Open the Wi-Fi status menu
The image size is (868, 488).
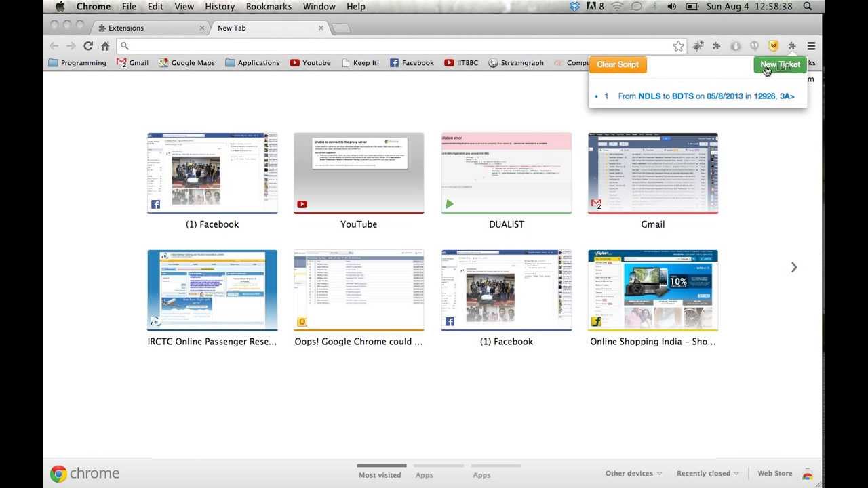[617, 7]
